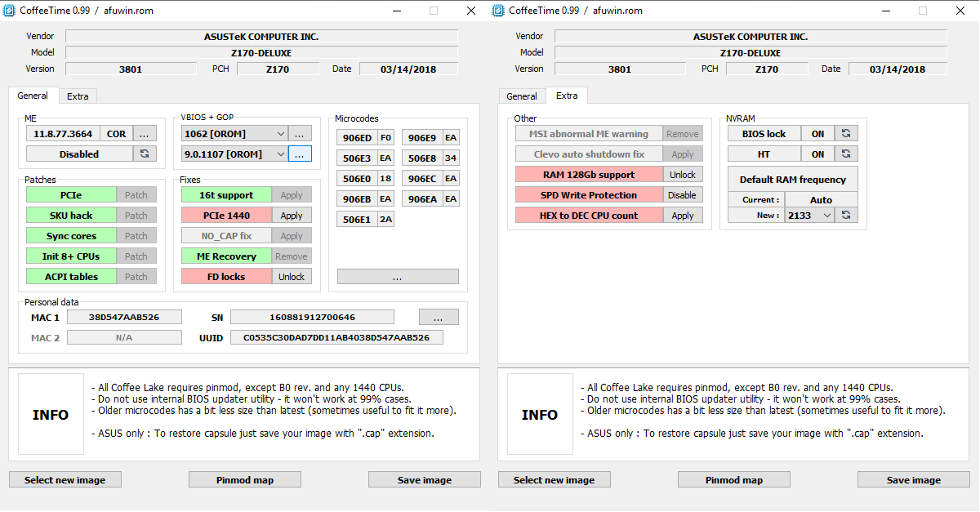Click Remove for MSI abnormal ME warning
This screenshot has width=980, height=512.
point(683,133)
